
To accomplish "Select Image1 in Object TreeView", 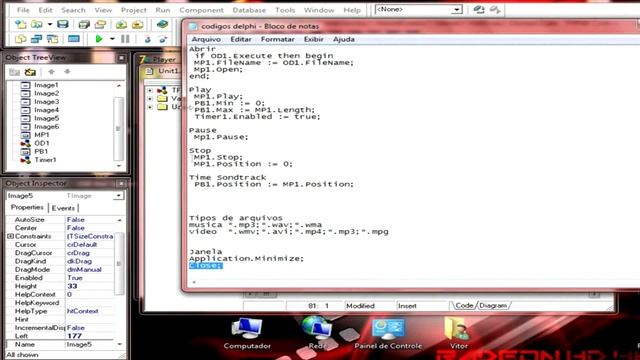I will pyautogui.click(x=46, y=85).
